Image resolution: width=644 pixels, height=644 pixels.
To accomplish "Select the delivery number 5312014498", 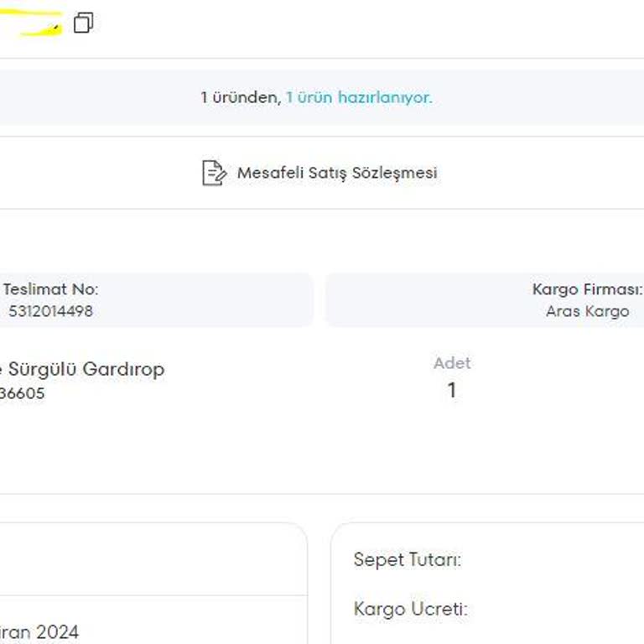I will point(51,311).
